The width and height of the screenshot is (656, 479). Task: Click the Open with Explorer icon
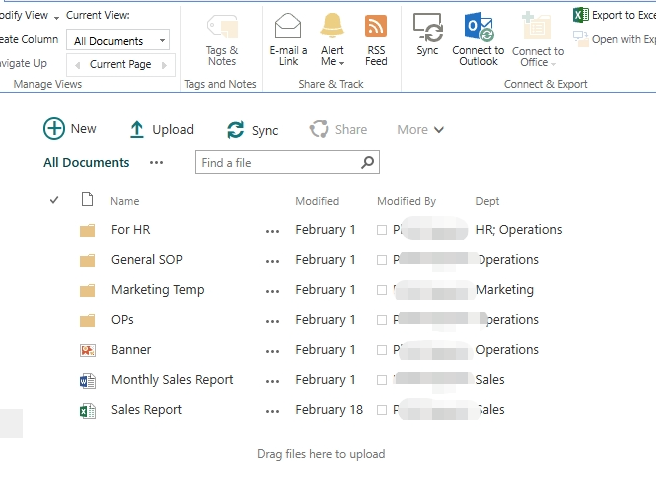581,39
